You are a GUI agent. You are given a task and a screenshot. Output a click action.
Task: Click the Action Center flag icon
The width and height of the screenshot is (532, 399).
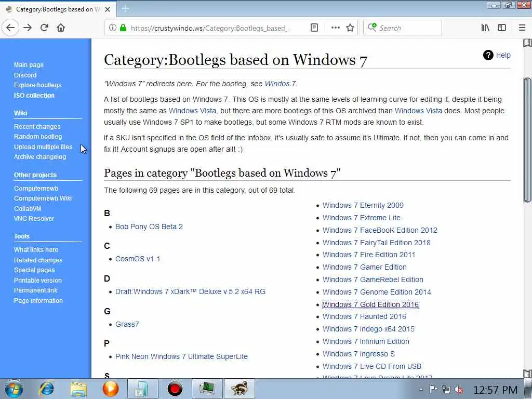[x=433, y=390]
